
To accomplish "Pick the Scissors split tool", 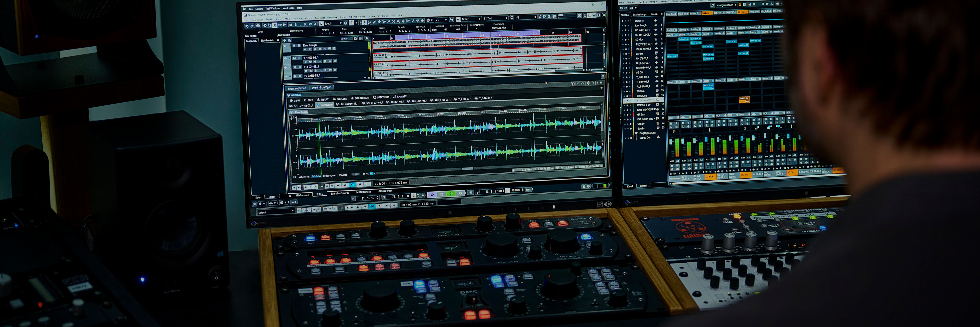I will pyautogui.click(x=384, y=22).
